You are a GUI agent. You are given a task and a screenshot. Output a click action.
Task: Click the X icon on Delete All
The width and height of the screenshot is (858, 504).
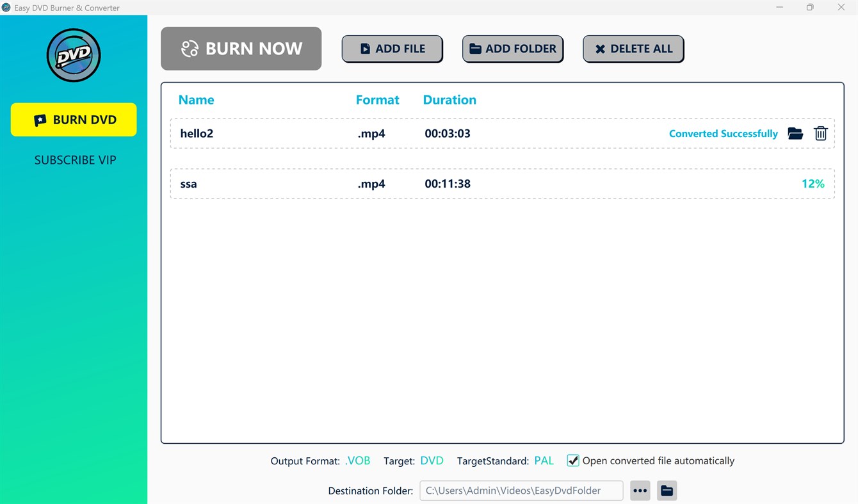(x=601, y=48)
